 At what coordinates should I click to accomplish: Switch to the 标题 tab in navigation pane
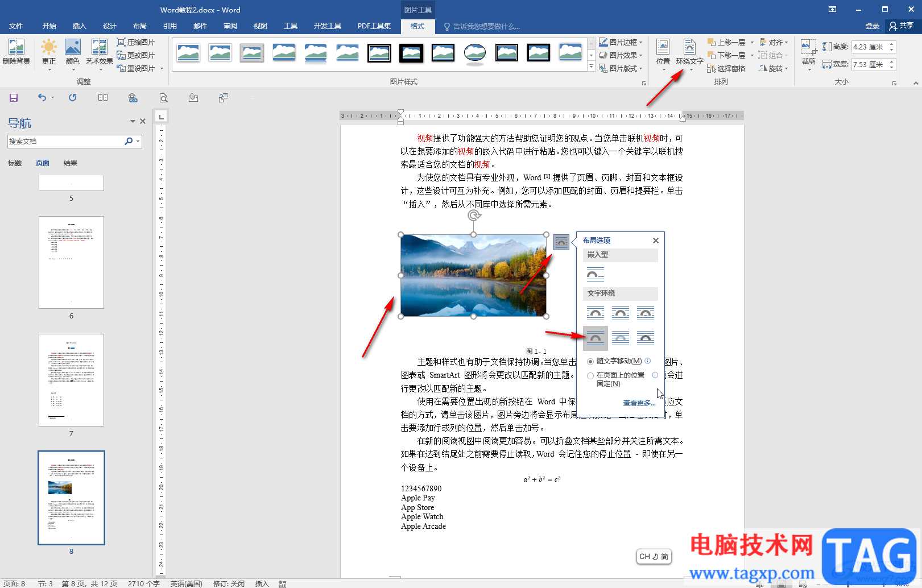pos(15,163)
